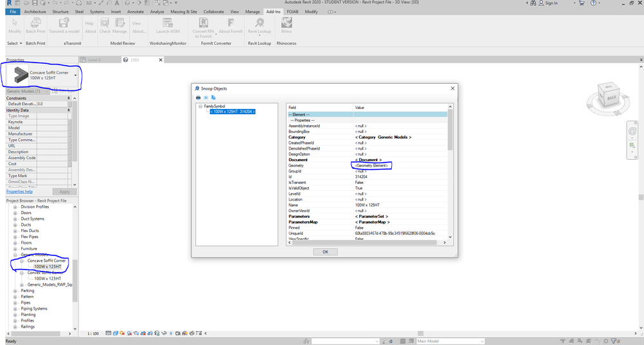This screenshot has width=644, height=345.
Task: Open the Structure ribbon tab
Action: point(61,12)
